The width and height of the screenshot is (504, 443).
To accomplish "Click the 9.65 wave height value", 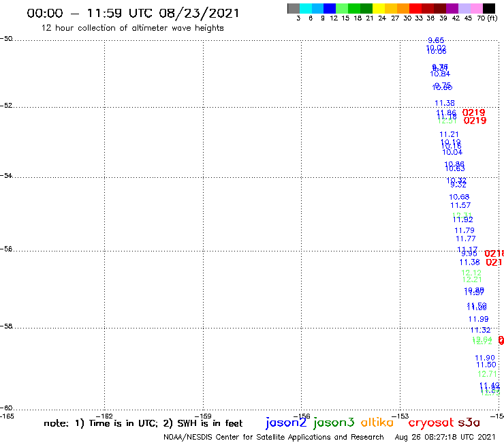I will click(x=436, y=40).
